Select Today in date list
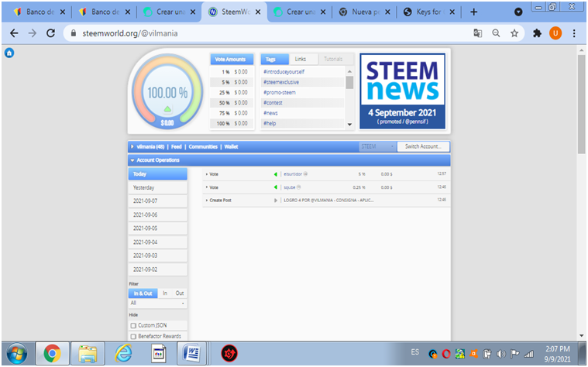The height and width of the screenshot is (367, 588). [x=157, y=174]
